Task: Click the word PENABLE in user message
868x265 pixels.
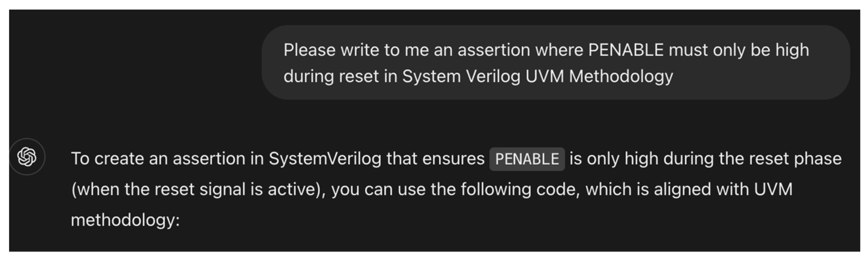Action: click(x=626, y=50)
